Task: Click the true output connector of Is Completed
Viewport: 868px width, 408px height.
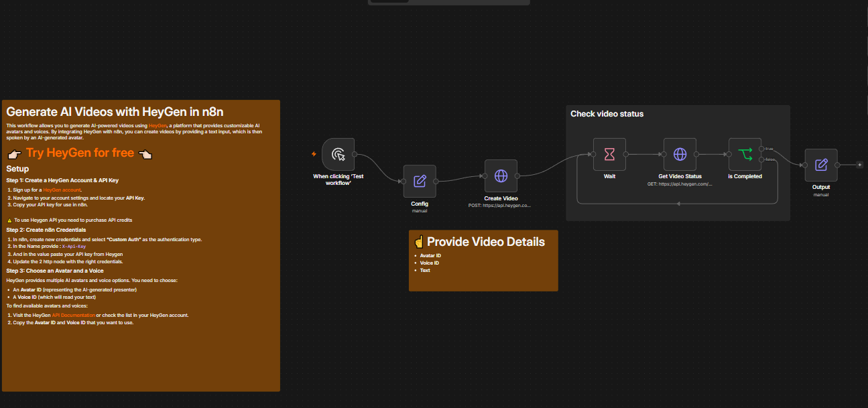Action: 761,149
